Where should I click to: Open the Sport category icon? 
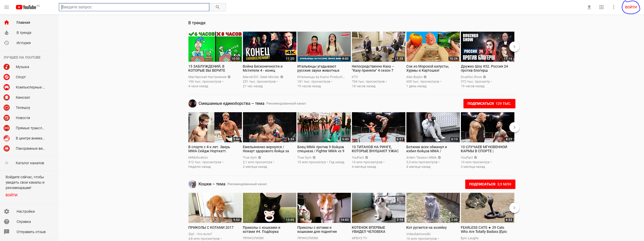click(7, 77)
